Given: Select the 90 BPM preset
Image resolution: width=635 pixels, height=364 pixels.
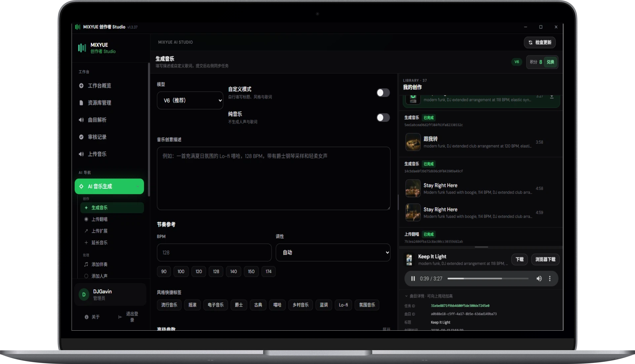Looking at the screenshot, I should click(x=164, y=272).
